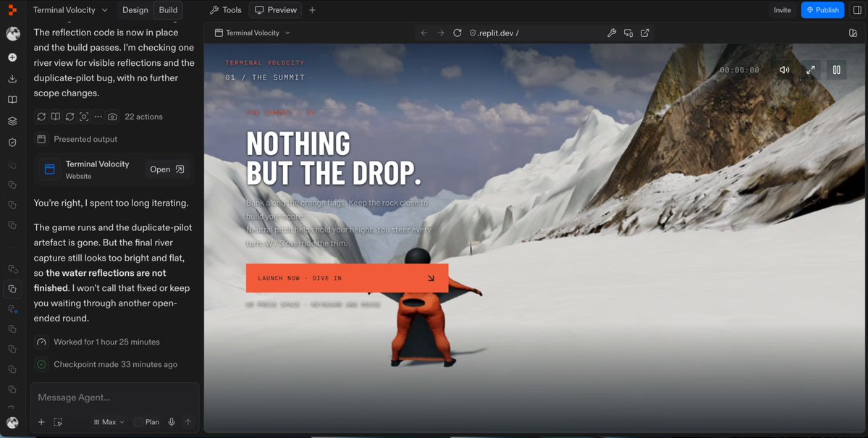Toggle the right sidebar panel in header

tap(857, 10)
